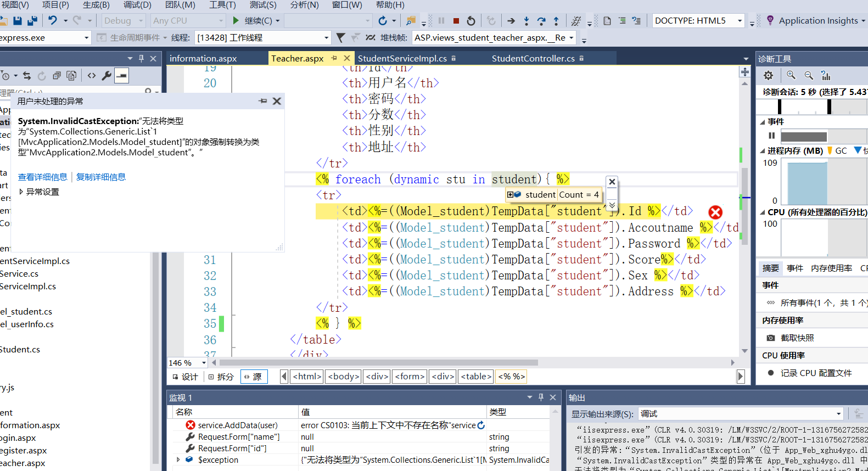The image size is (868, 471).
Task: Click Show Next Statement arrow icon
Action: pos(511,21)
